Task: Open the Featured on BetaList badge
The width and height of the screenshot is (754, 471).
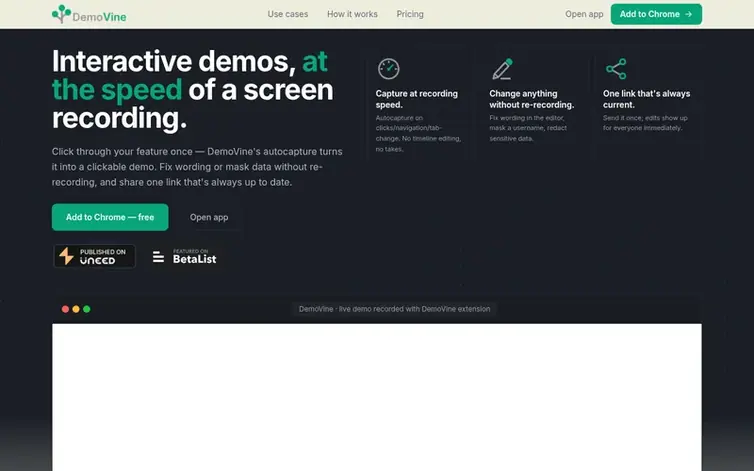Action: (x=184, y=257)
